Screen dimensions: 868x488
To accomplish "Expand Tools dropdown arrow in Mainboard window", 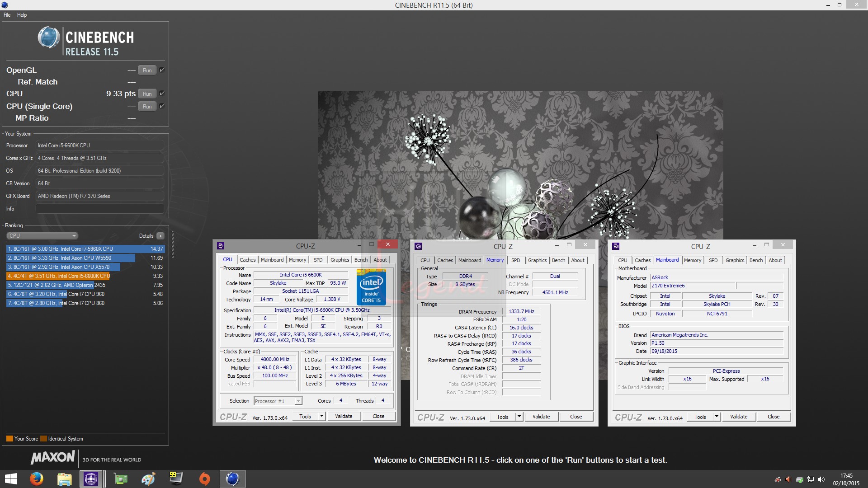I will point(717,417).
